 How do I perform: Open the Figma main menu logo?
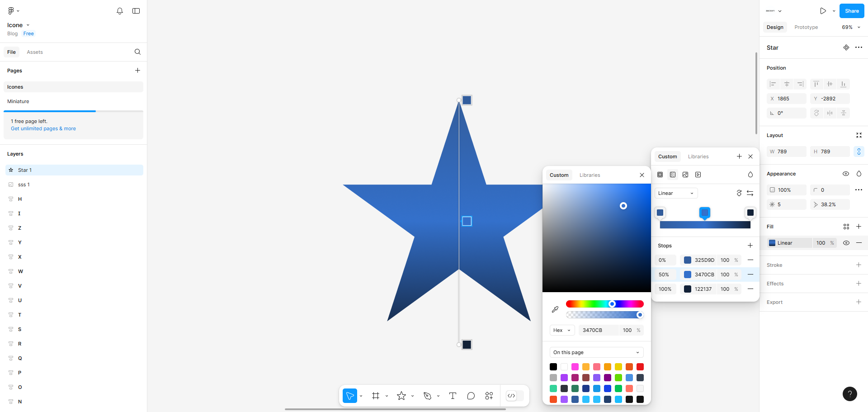pyautogui.click(x=11, y=11)
